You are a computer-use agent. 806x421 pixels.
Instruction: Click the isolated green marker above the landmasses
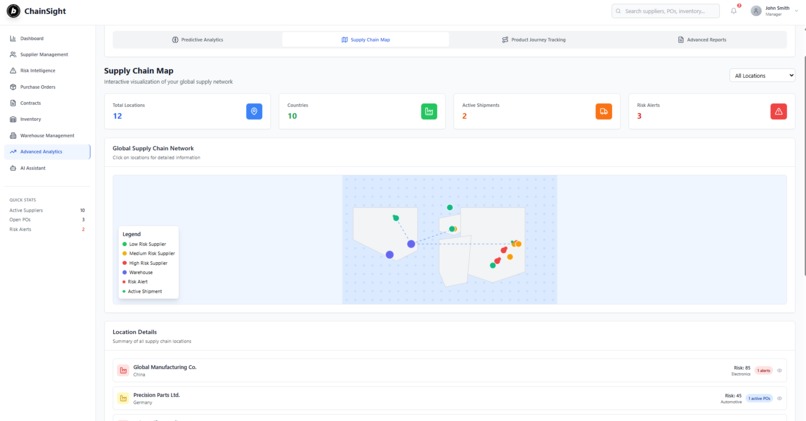(x=450, y=207)
